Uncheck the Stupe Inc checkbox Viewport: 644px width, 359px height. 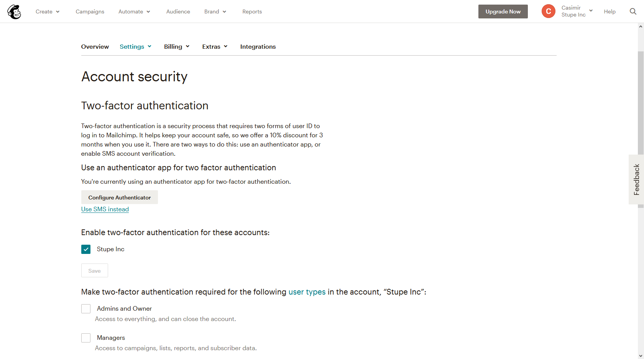tap(86, 249)
